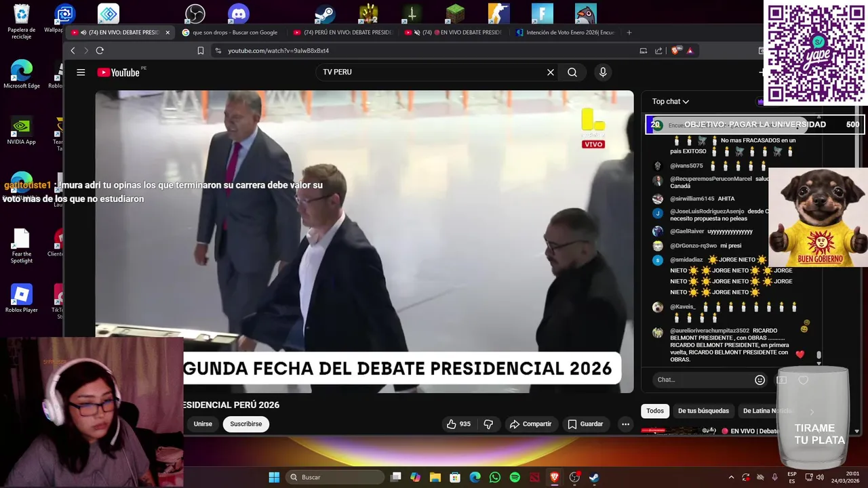Open the site settings icon beside the URL
This screenshot has height=488, width=868.
tap(218, 51)
